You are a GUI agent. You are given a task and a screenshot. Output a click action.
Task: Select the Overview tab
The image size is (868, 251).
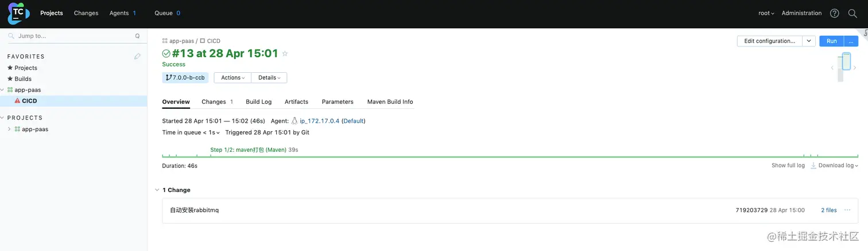pyautogui.click(x=176, y=102)
